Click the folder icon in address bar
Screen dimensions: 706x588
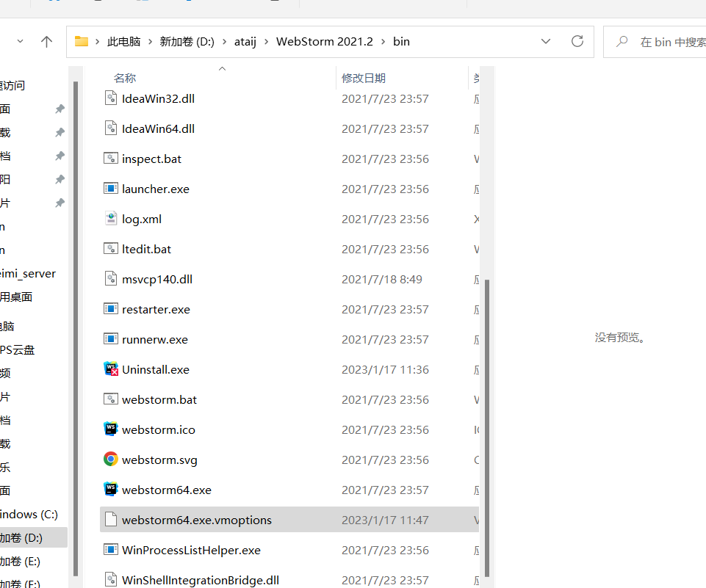(82, 41)
